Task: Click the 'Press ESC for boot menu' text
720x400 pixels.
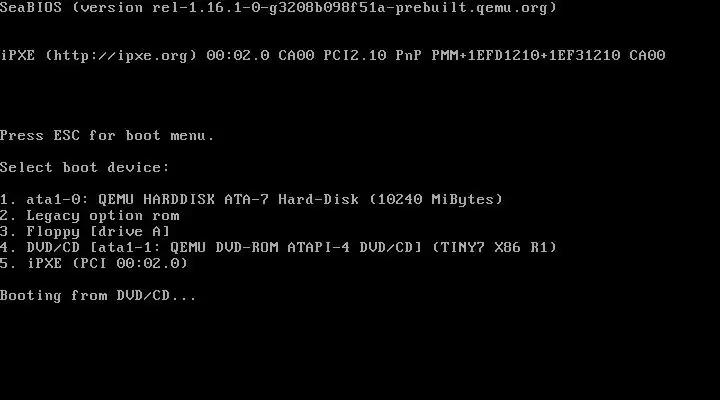Action: point(107,135)
